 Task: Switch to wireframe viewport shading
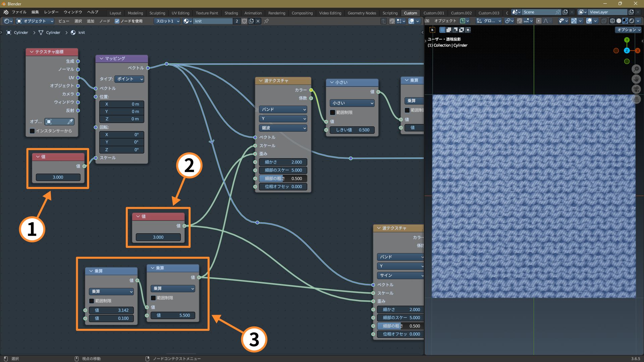click(x=612, y=21)
